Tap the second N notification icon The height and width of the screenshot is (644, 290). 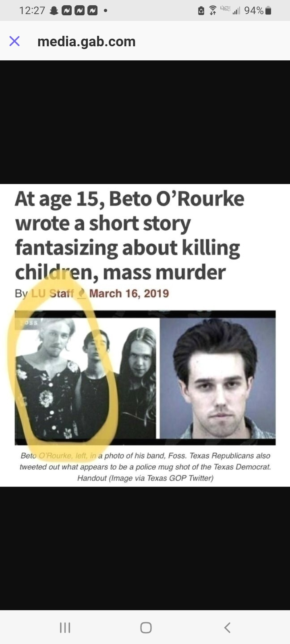tap(80, 11)
